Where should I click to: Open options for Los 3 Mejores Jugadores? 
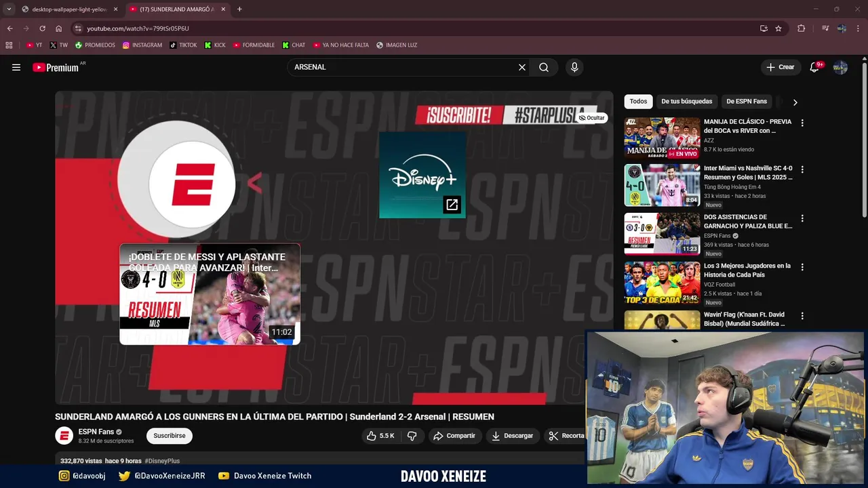(802, 267)
